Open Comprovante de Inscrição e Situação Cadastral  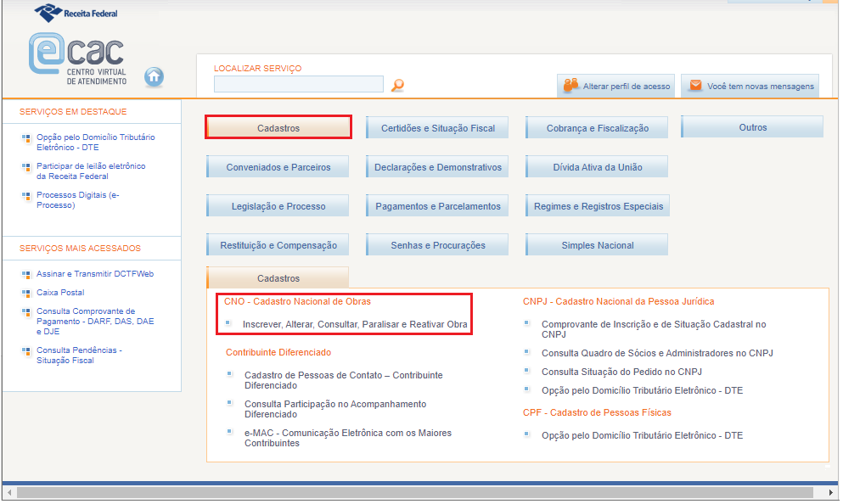tap(654, 329)
